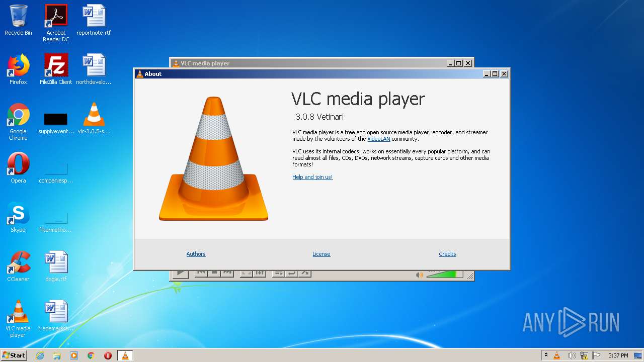Open the Windows Start menu

coord(14,355)
